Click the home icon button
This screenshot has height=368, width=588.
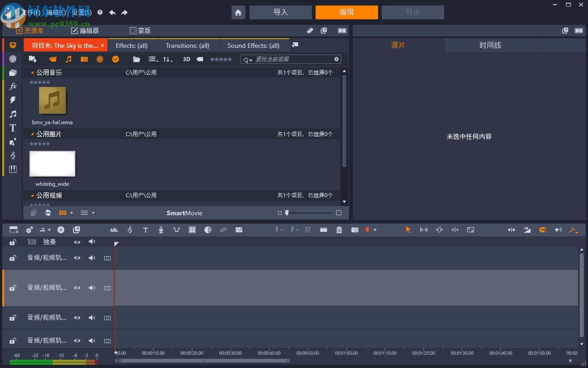tap(238, 12)
